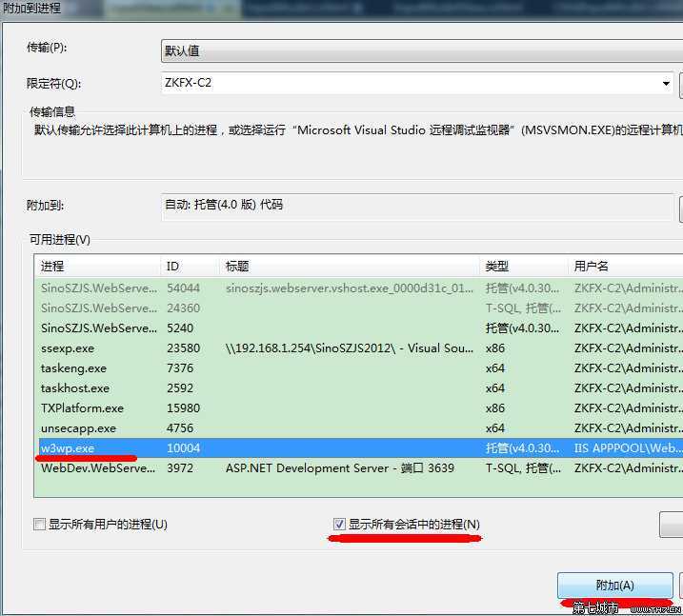Click title \\192.168.1.254\SinoSZJS2012\ - Visual Sou...
Viewport: 683px width, 616px height.
[x=350, y=348]
